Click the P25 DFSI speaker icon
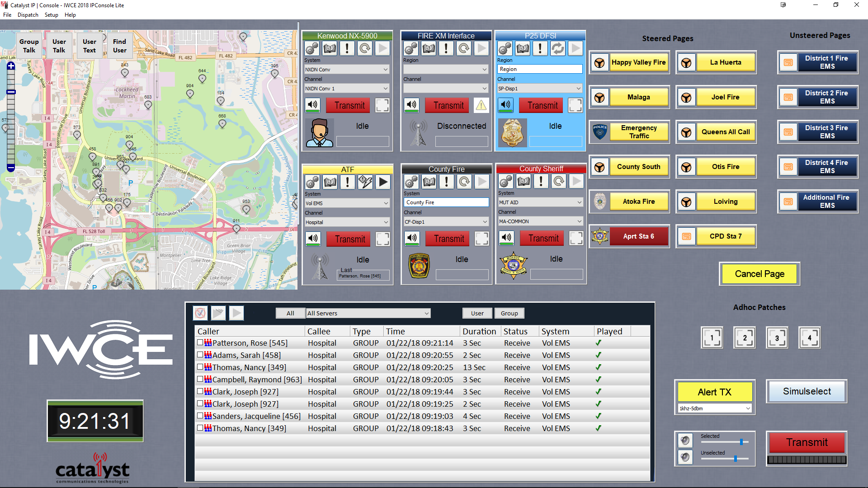 pos(505,105)
